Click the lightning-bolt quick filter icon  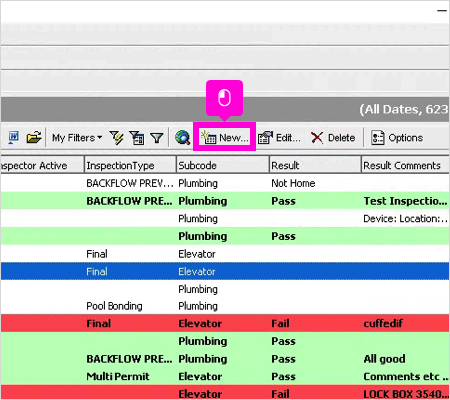116,138
